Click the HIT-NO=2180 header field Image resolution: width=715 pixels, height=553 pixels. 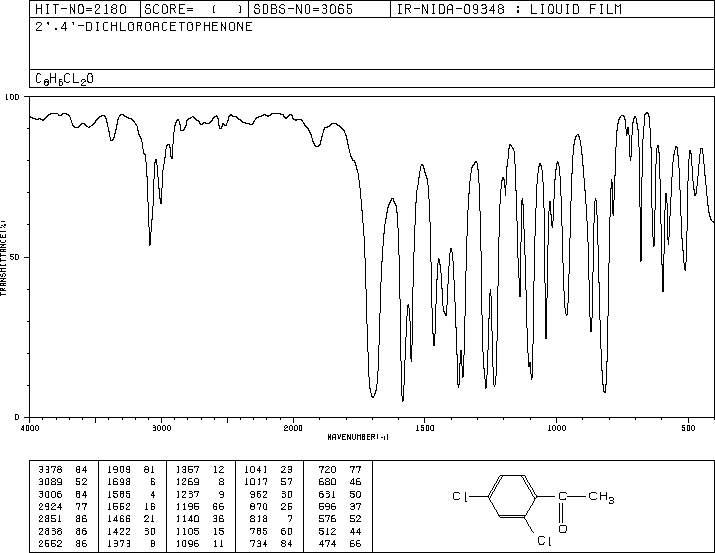pos(81,9)
